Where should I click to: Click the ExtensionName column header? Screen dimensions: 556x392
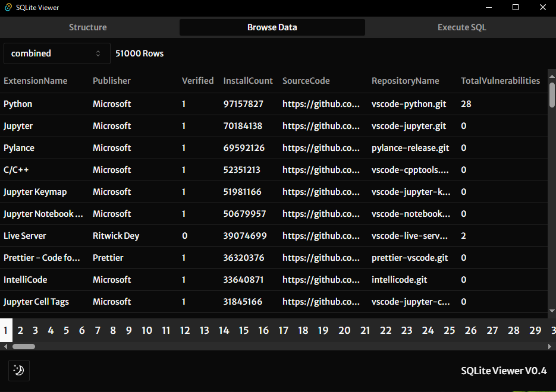(x=36, y=81)
